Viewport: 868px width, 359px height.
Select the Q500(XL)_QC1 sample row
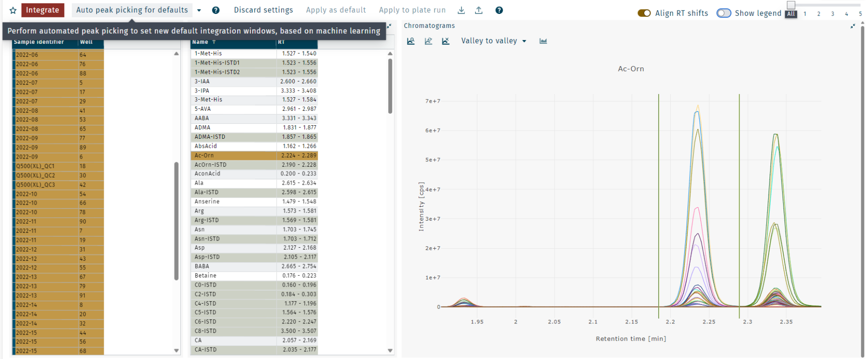pyautogui.click(x=46, y=166)
